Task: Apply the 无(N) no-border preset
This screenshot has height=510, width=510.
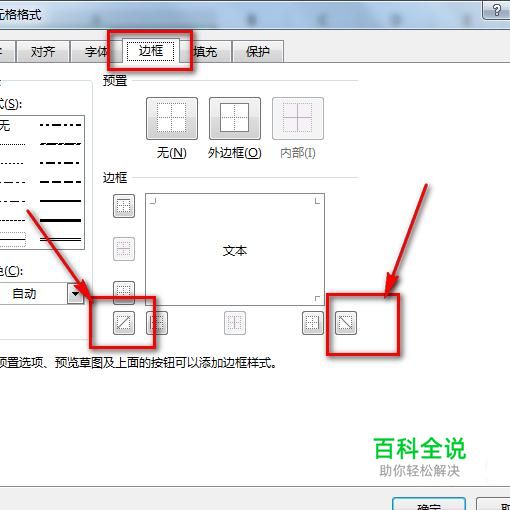Action: [172, 118]
